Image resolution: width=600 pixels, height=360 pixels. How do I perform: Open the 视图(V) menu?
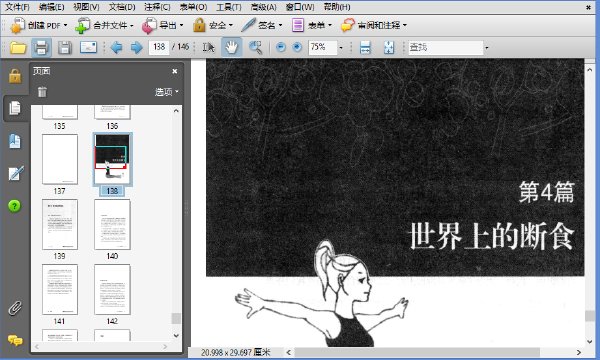coord(86,7)
